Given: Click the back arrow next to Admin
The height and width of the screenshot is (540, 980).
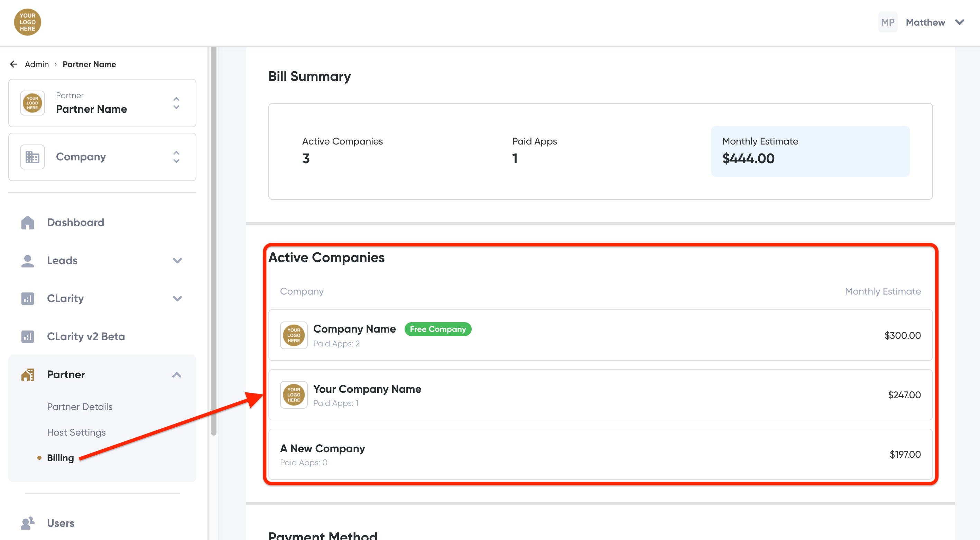Looking at the screenshot, I should click(14, 64).
